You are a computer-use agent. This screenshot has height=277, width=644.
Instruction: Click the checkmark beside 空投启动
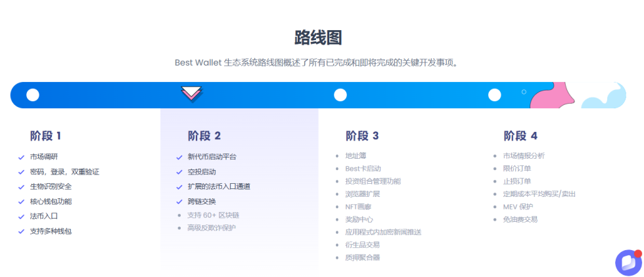pos(179,172)
